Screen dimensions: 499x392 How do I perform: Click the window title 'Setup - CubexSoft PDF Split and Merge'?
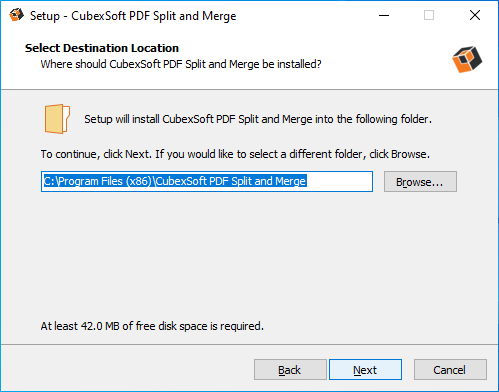133,16
